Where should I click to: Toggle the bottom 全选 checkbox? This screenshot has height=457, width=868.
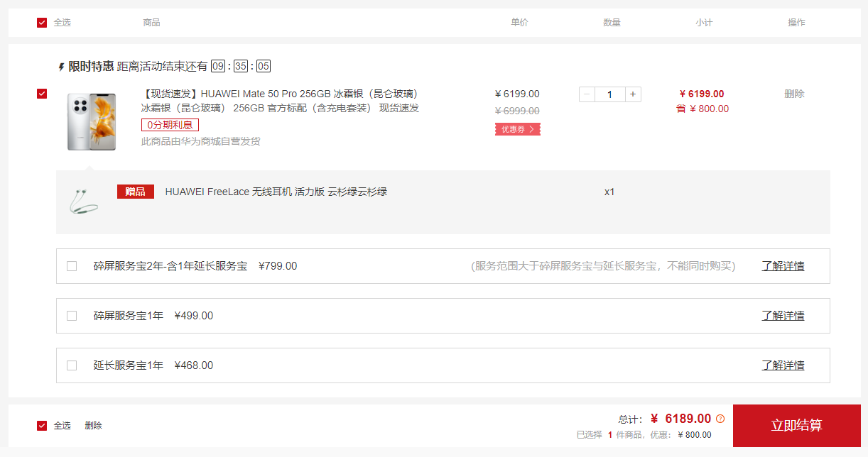point(42,426)
